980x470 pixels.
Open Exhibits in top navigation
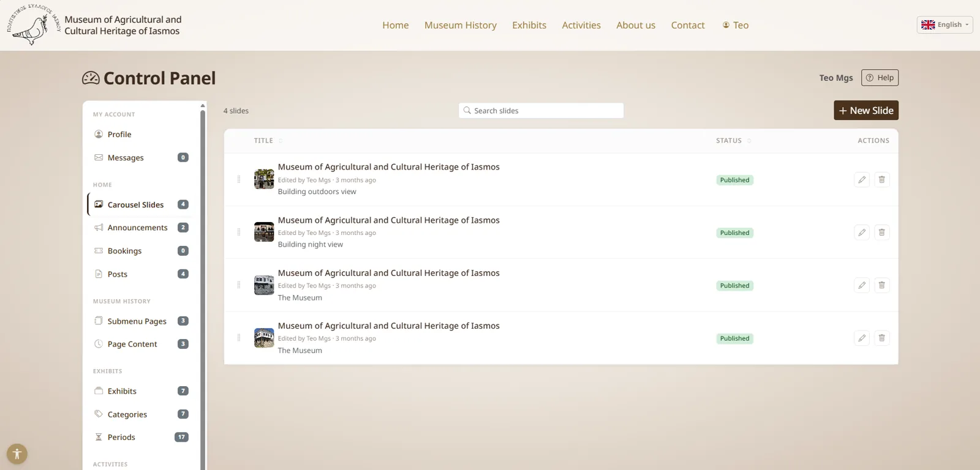tap(529, 25)
